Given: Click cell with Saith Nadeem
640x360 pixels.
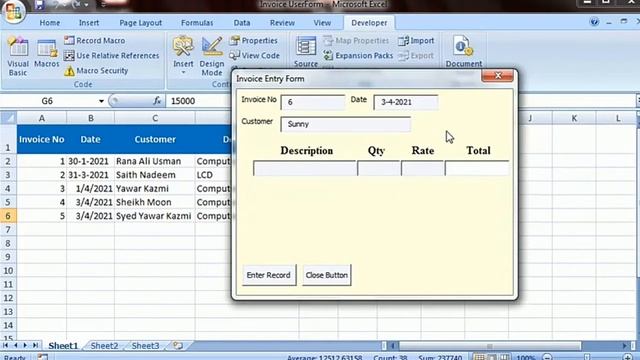Looking at the screenshot, I should [x=155, y=175].
